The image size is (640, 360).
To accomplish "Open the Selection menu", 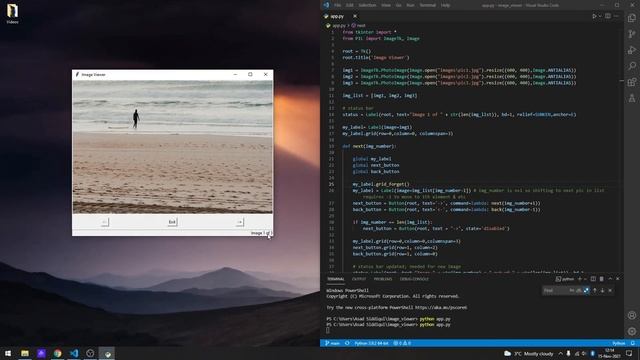I will click(x=367, y=5).
